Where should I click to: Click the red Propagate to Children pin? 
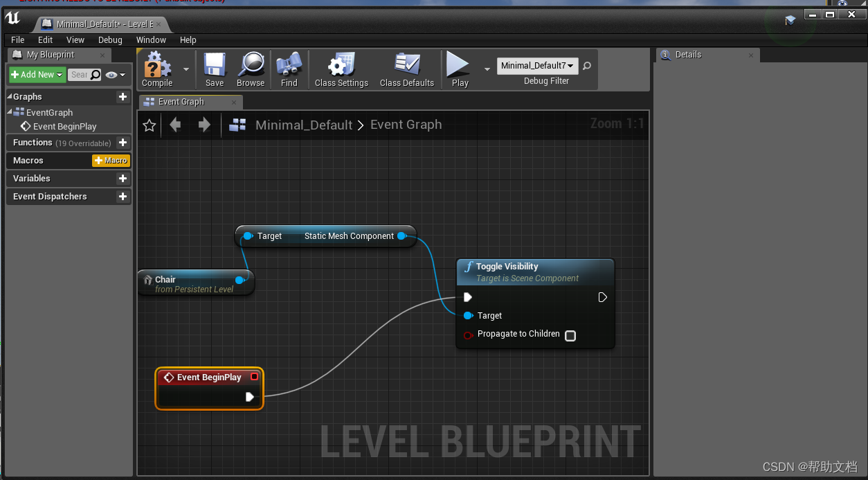coord(468,335)
